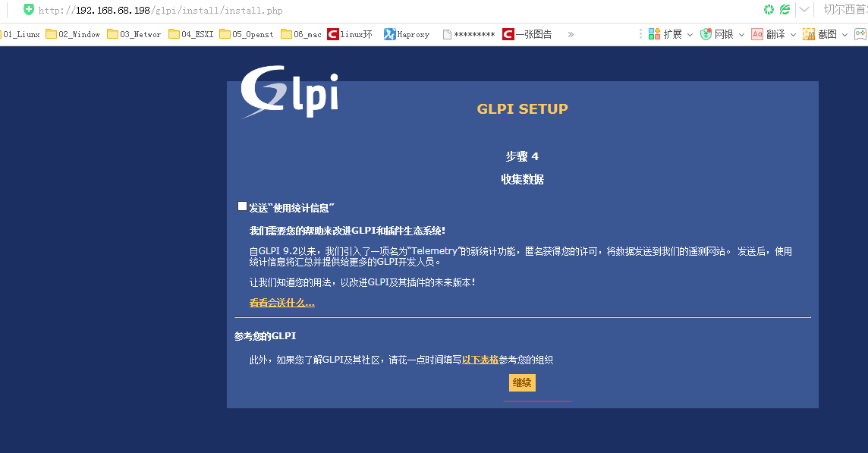
Task: Expand the 翻译 dropdown arrow
Action: coord(793,35)
